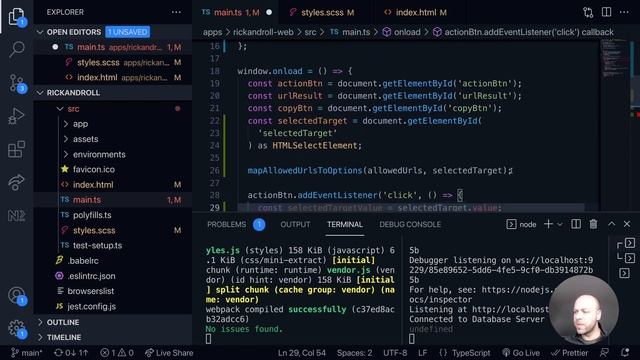Switch to the main.ts editor tab
The height and width of the screenshot is (360, 640).
236,13
